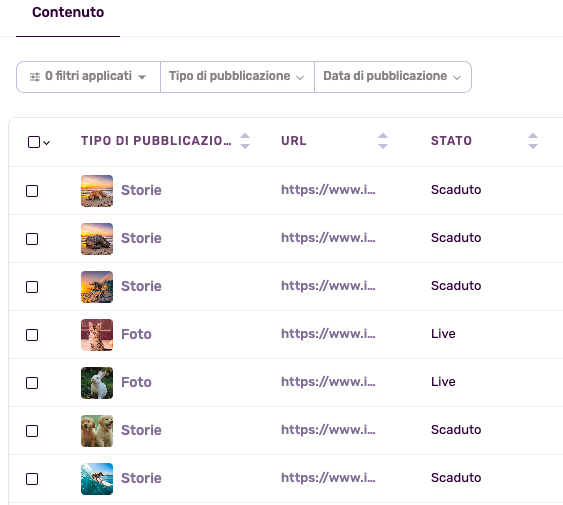Sort by Tipo di pubblicazione column arrows

245,141
